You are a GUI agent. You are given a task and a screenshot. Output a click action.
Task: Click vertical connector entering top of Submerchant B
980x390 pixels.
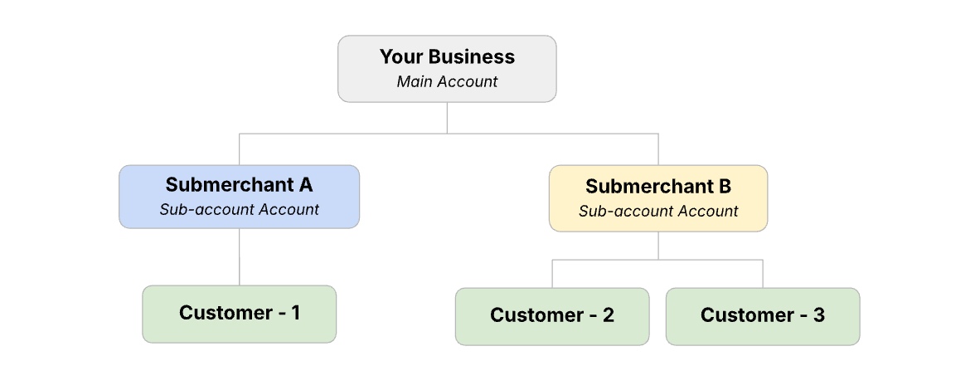pos(658,149)
